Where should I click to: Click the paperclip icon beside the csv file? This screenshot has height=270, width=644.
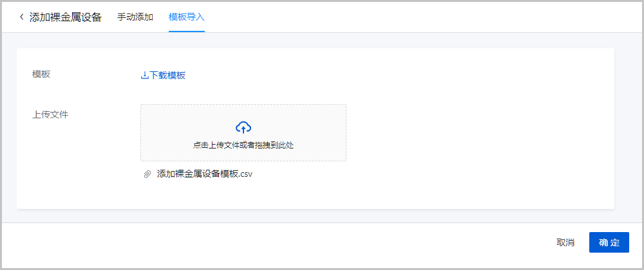[x=147, y=174]
